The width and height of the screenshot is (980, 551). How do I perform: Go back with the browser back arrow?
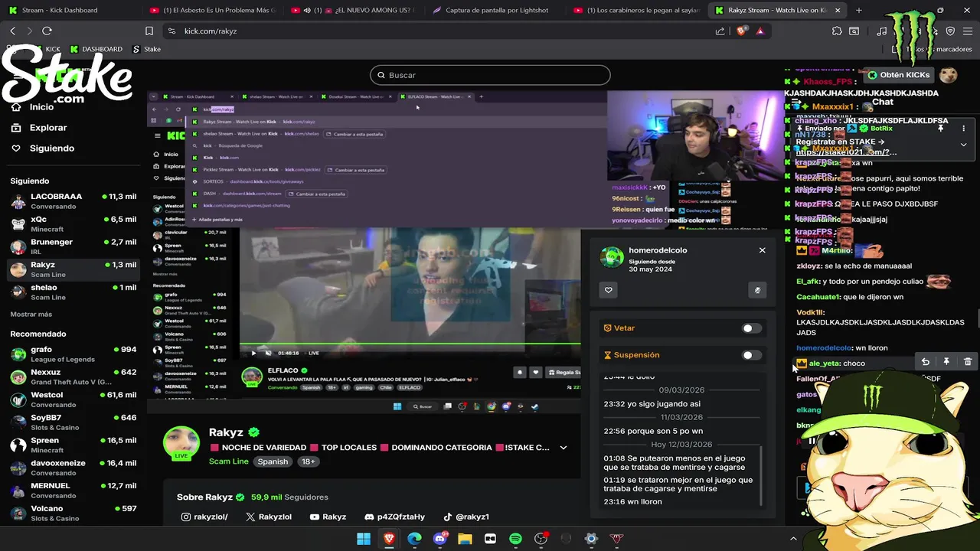click(13, 31)
